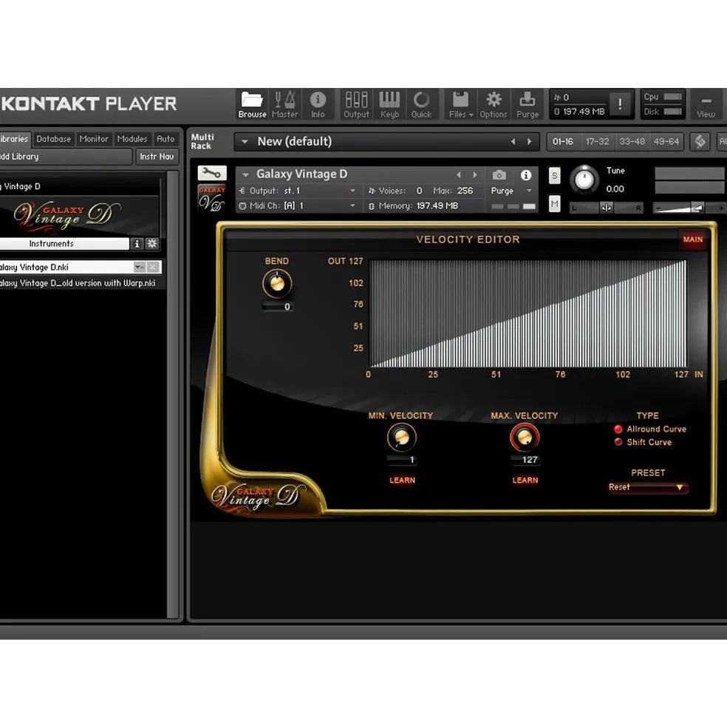727x728 pixels.
Task: Open library settings gear icon
Action: pyautogui.click(x=151, y=244)
